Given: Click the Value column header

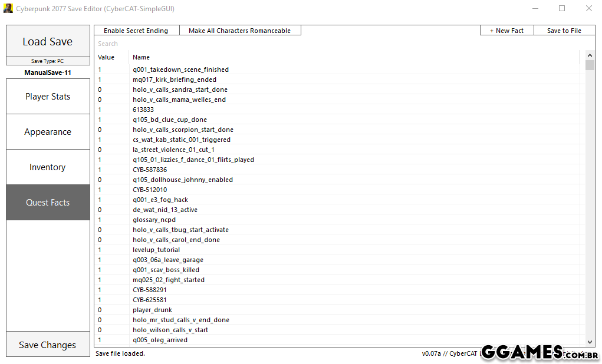Looking at the screenshot, I should coord(107,57).
